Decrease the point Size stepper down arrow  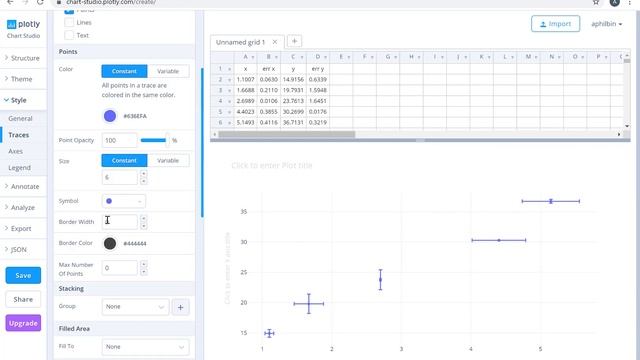[x=144, y=181]
